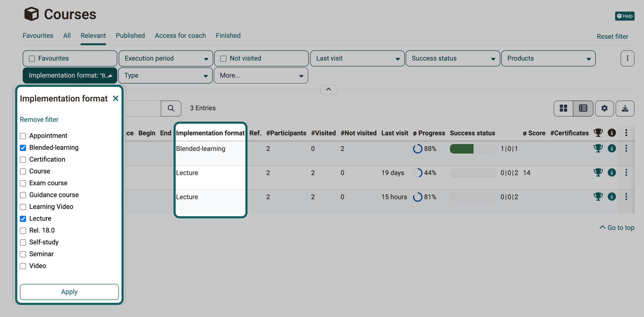Image resolution: width=644 pixels, height=317 pixels.
Task: Open table settings gear icon
Action: pos(604,108)
